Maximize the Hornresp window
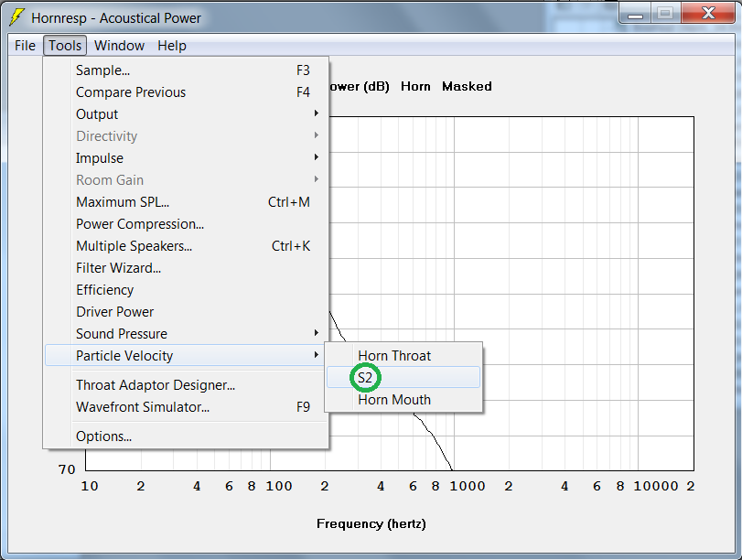This screenshot has height=560, width=742. pos(665,13)
